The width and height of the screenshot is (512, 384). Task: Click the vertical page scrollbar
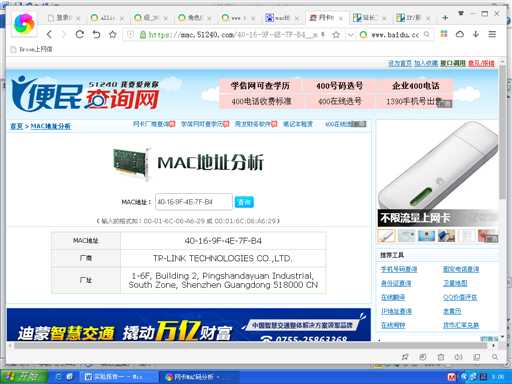(502, 133)
